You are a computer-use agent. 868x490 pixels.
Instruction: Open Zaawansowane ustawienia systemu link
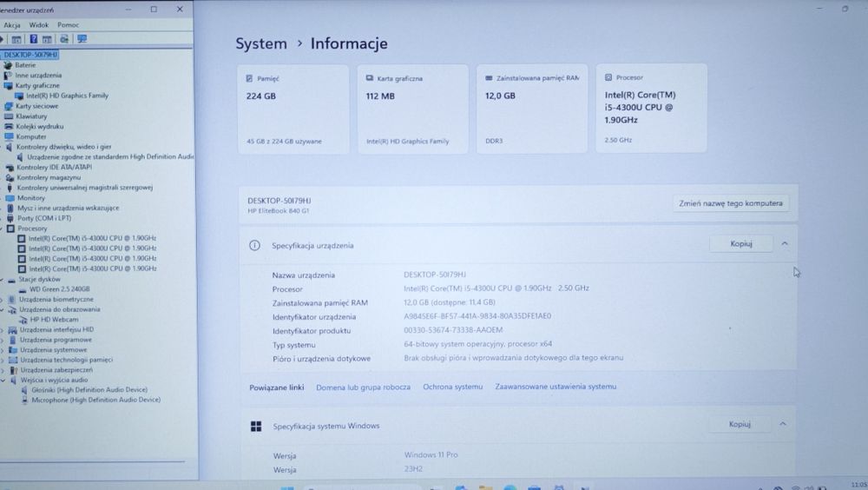[x=556, y=387]
